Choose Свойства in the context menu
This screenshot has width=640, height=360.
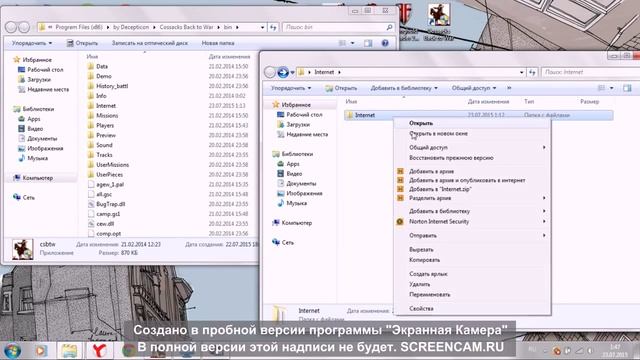421,309
